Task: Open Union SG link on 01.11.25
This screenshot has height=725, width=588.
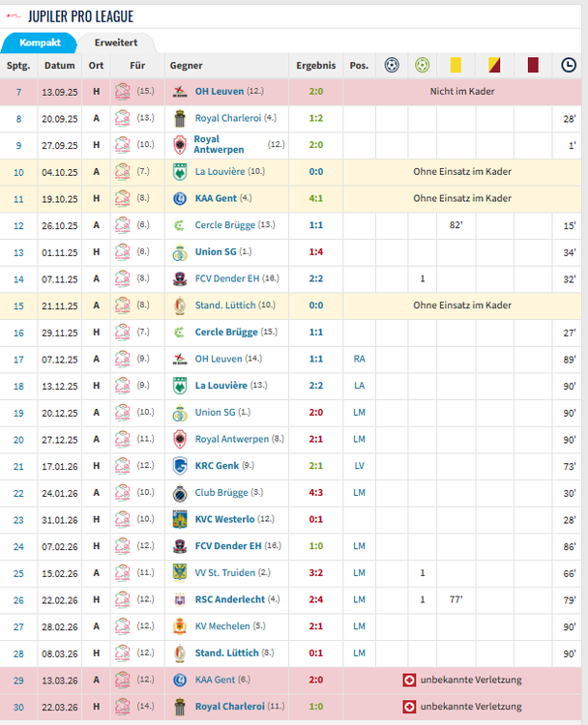Action: click(216, 252)
